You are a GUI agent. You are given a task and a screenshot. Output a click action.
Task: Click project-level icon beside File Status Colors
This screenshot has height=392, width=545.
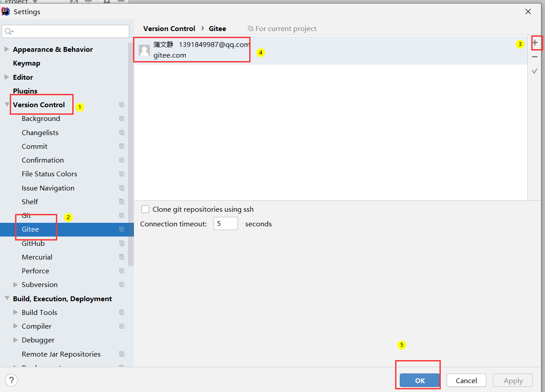coord(122,174)
